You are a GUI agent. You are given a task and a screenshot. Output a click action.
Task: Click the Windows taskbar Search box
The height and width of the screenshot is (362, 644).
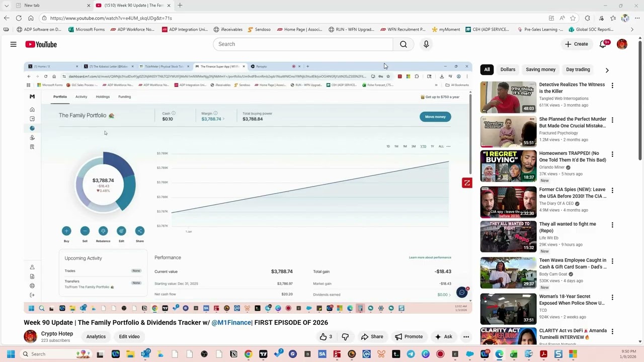(x=55, y=354)
